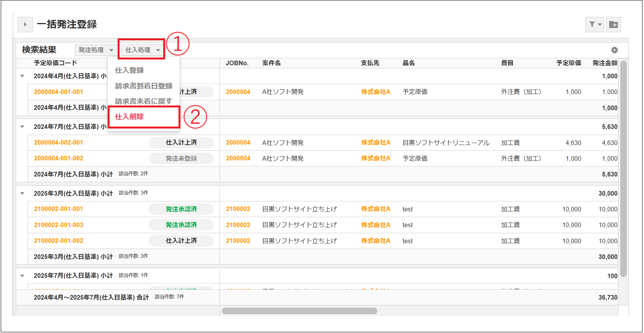The height and width of the screenshot is (333, 644).
Task: Click 仕入削除 in the dropdown menu
Action: (x=129, y=117)
